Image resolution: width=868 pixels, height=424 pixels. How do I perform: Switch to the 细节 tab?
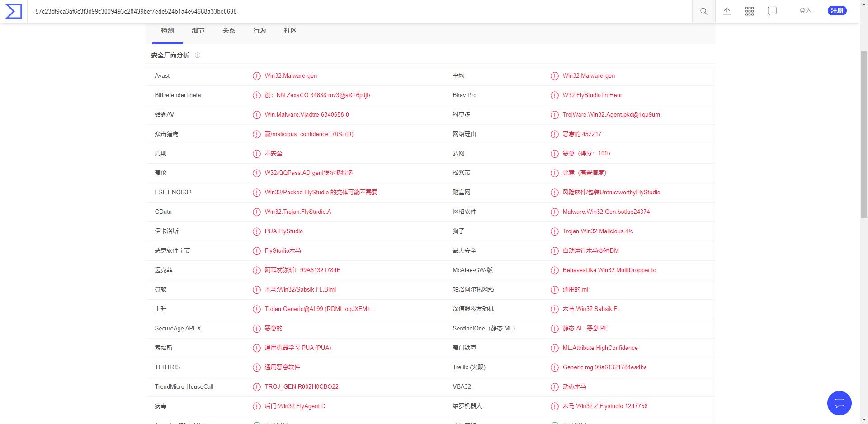click(198, 31)
